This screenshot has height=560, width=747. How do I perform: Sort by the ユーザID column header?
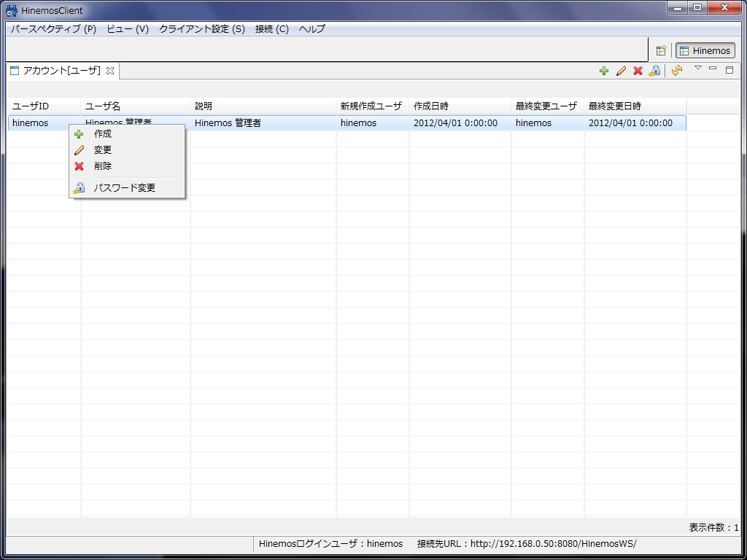44,106
